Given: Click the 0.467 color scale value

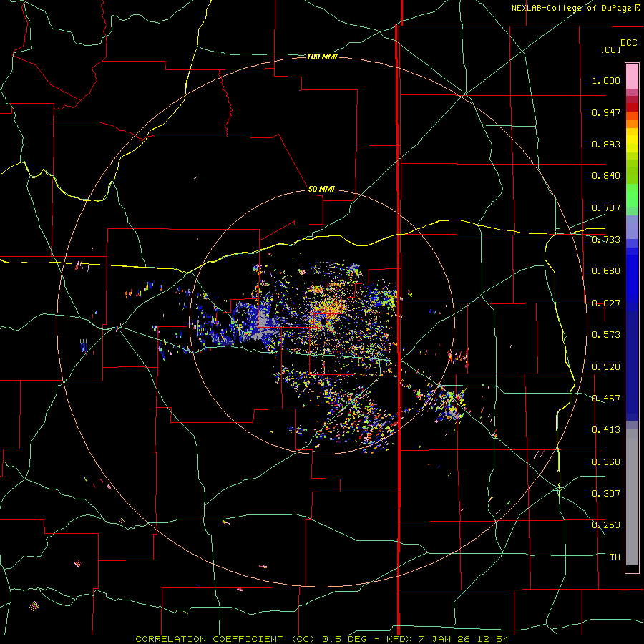Looking at the screenshot, I should pyautogui.click(x=606, y=399).
